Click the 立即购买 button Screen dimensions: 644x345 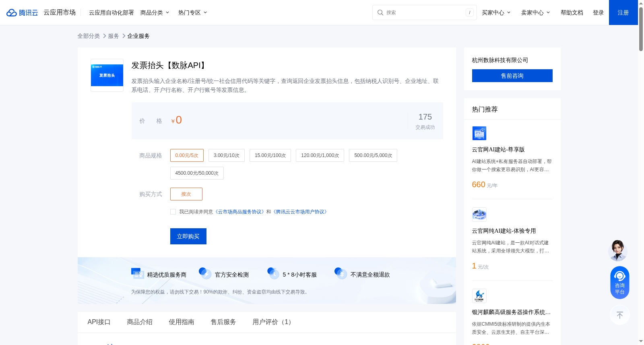tap(188, 236)
